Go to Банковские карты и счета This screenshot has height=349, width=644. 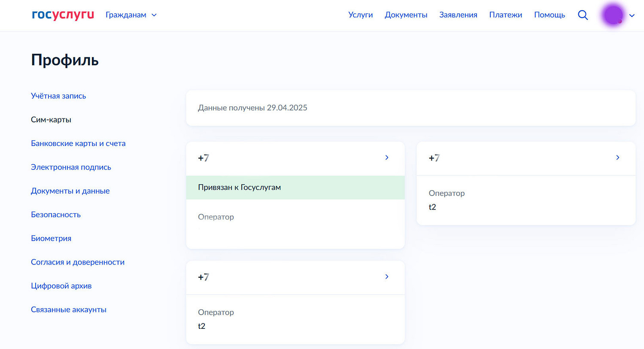[78, 143]
